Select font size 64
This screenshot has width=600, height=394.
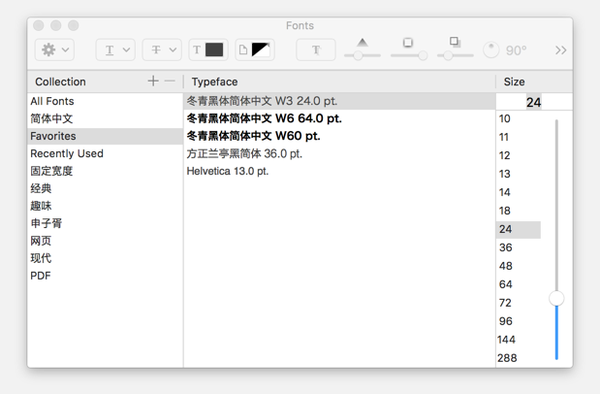pyautogui.click(x=518, y=285)
